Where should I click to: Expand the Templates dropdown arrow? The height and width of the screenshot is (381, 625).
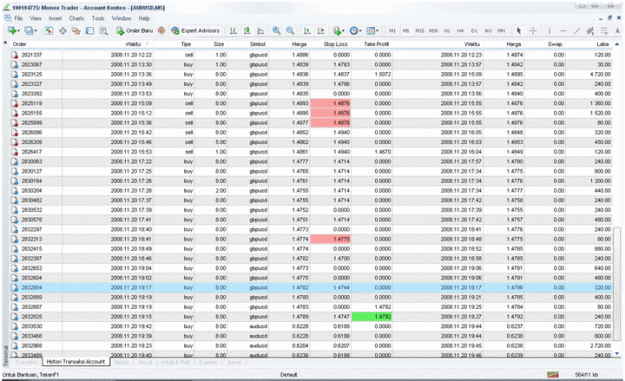click(377, 31)
